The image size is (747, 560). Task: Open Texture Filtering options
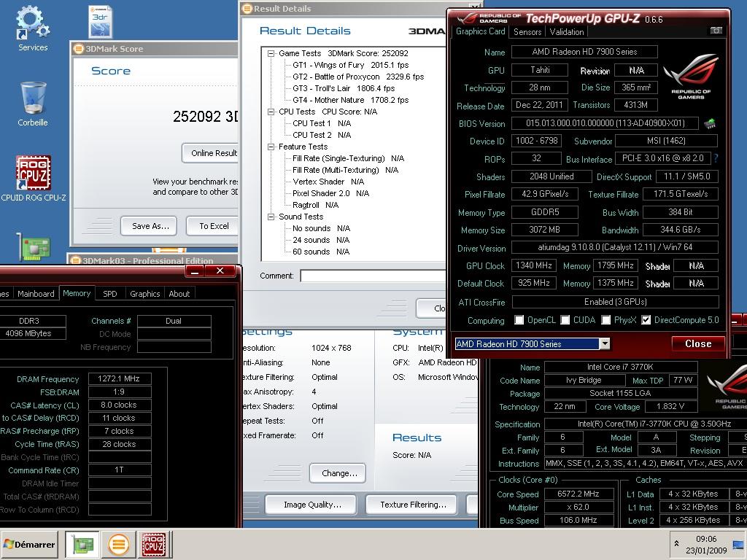[x=411, y=505]
